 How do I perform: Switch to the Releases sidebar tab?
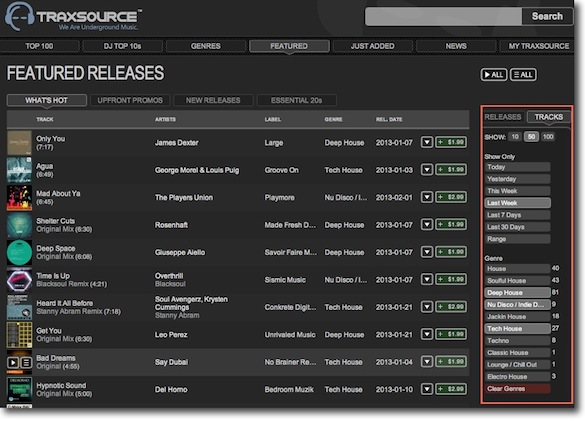click(x=503, y=117)
